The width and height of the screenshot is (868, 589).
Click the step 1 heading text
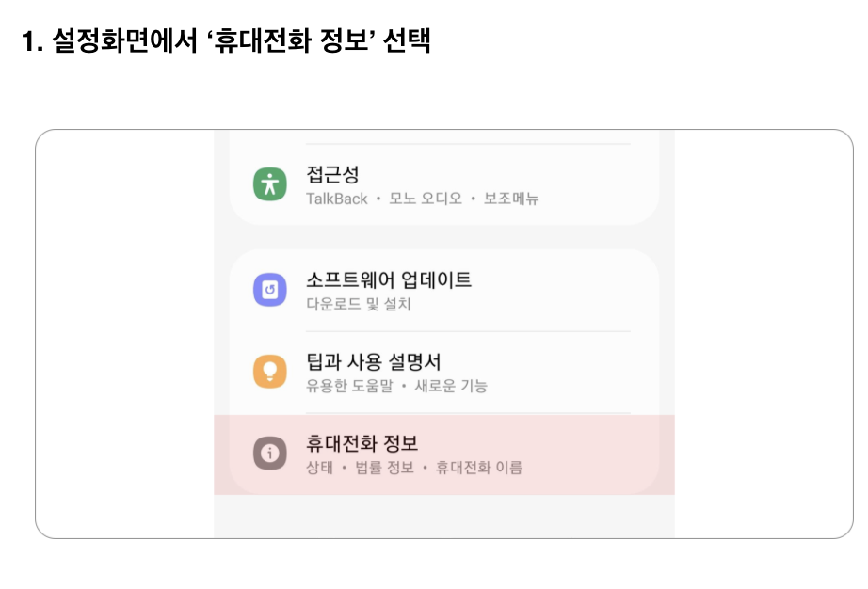226,40
